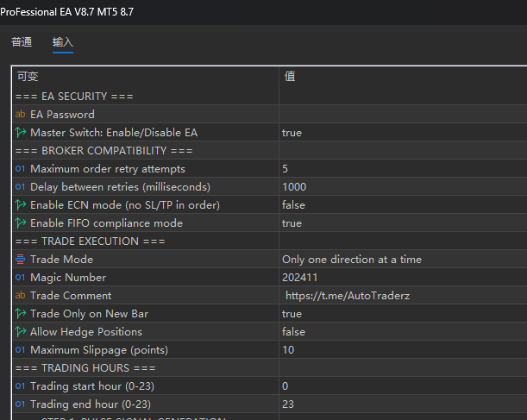
Task: Switch to the 普通 tab
Action: (22, 42)
